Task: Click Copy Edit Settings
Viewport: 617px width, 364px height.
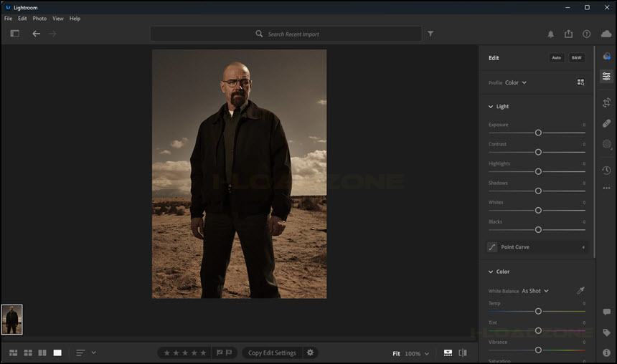Action: pos(272,353)
